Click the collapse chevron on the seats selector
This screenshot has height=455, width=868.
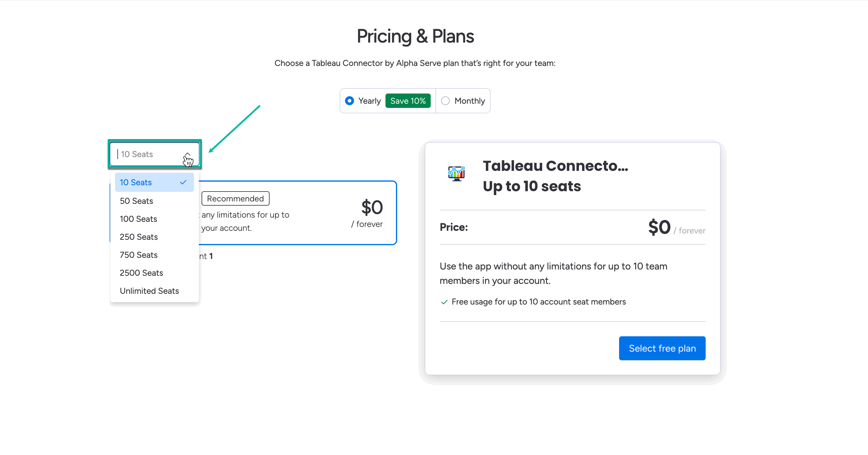click(x=188, y=153)
